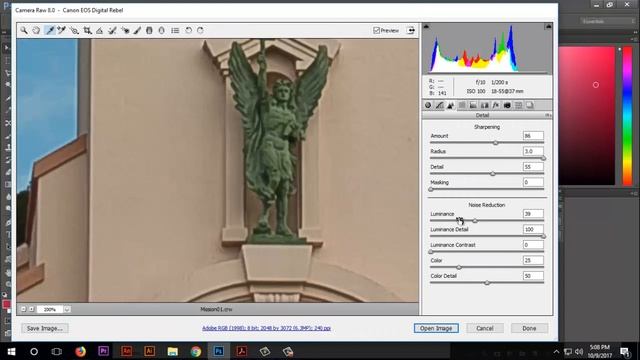Rotate image 90 degrees clockwise
The image size is (640, 360).
tap(200, 30)
